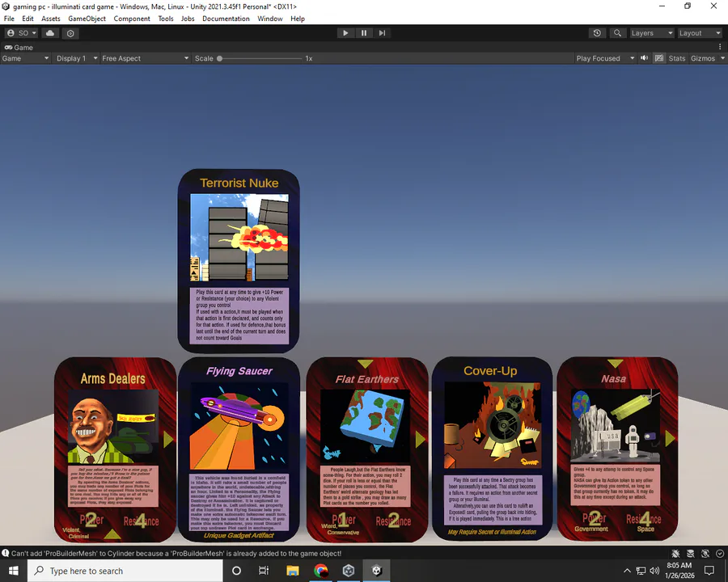Viewport: 728px width, 582px height.
Task: Open the Documentation menu
Action: (226, 19)
